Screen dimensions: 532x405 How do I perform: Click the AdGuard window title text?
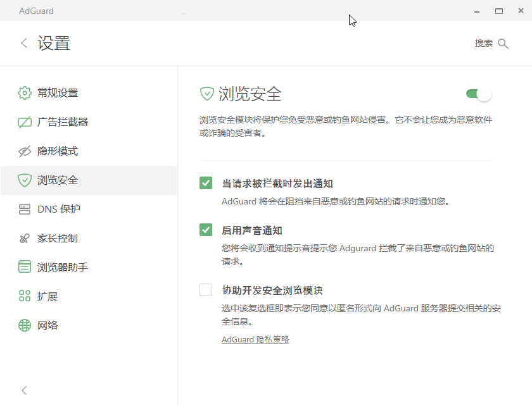coord(36,11)
